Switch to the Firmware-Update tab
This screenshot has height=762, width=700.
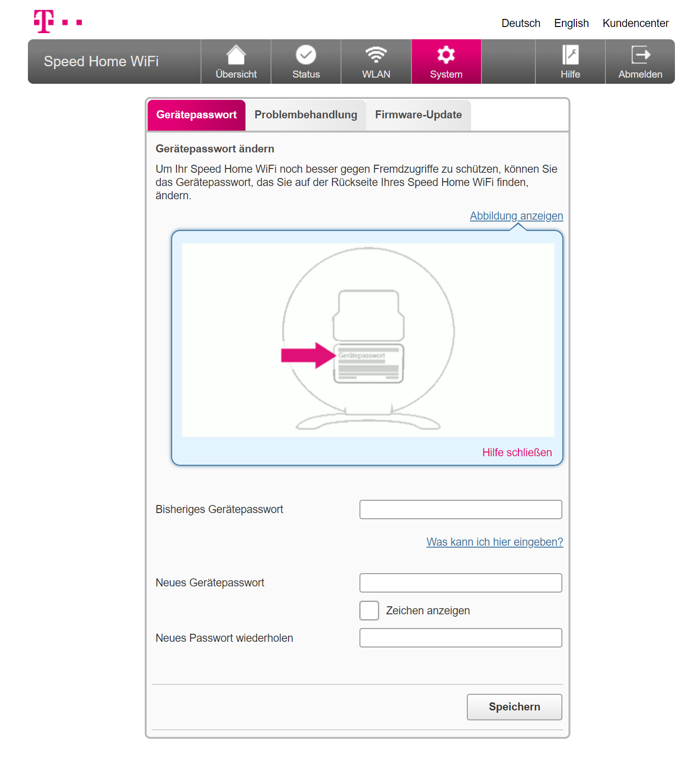click(419, 115)
